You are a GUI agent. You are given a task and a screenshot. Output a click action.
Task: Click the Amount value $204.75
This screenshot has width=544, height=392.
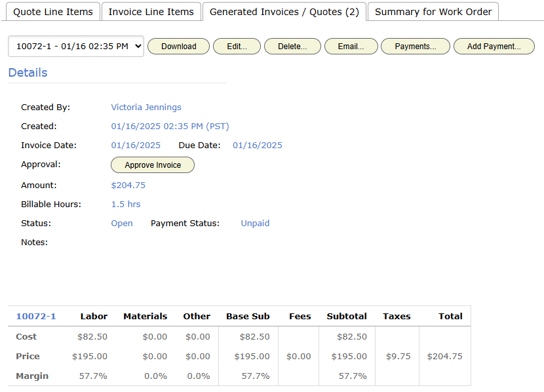point(128,186)
